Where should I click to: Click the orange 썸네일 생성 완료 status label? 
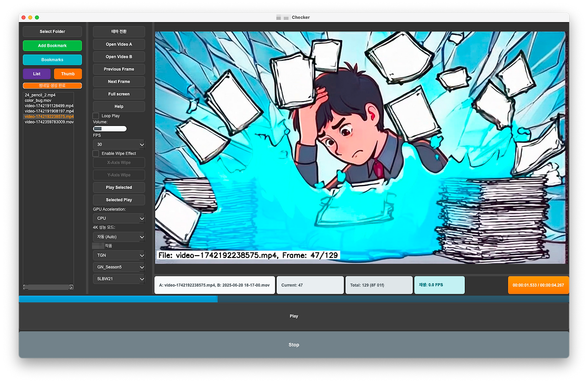[x=52, y=86]
